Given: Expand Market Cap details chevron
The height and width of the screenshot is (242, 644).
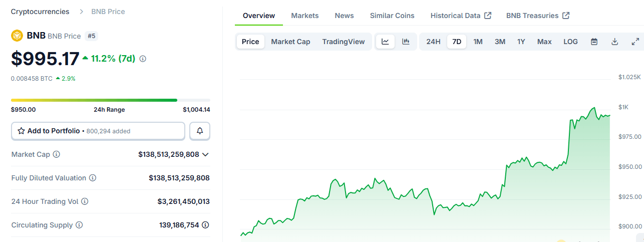Looking at the screenshot, I should pos(205,154).
